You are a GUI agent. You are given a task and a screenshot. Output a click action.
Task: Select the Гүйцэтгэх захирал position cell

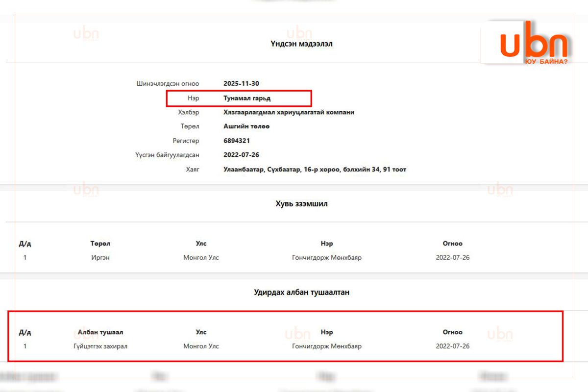coord(100,346)
